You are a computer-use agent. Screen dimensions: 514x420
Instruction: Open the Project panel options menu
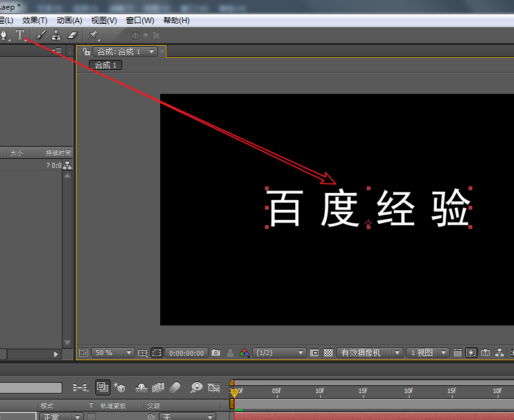tap(58, 51)
